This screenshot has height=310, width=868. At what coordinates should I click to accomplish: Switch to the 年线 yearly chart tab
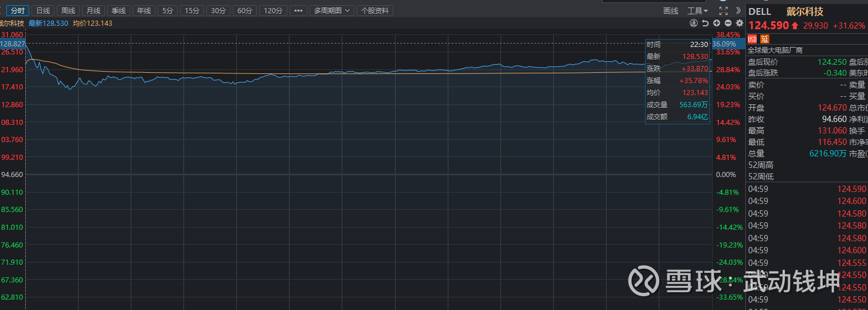pos(143,11)
